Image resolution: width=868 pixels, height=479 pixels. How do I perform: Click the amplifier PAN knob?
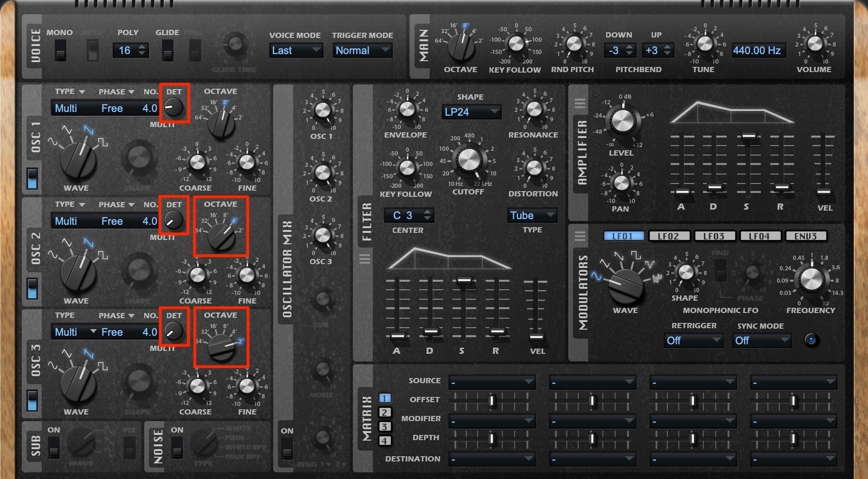pyautogui.click(x=621, y=183)
